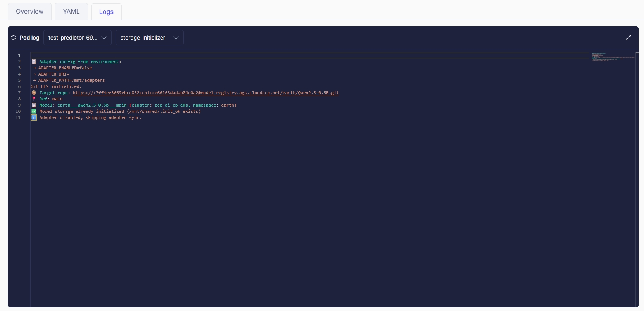644x311 pixels.
Task: Click the package icon before Target repo
Action: 34,93
